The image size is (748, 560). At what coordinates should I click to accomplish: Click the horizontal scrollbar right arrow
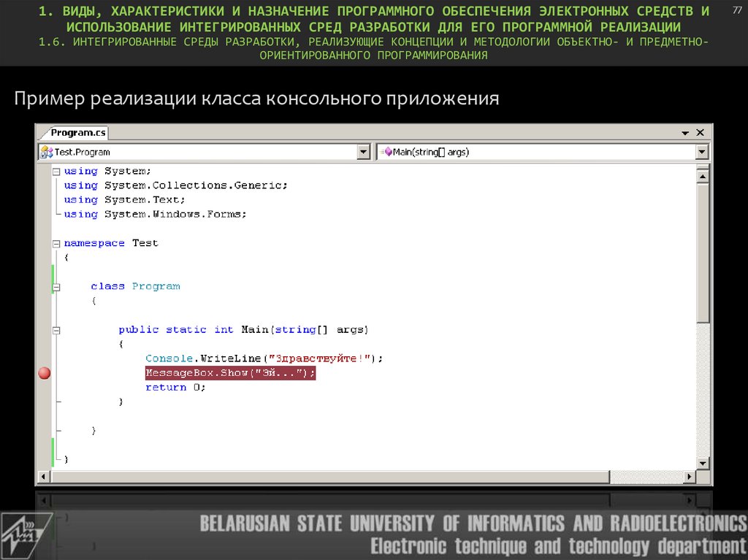tap(690, 476)
